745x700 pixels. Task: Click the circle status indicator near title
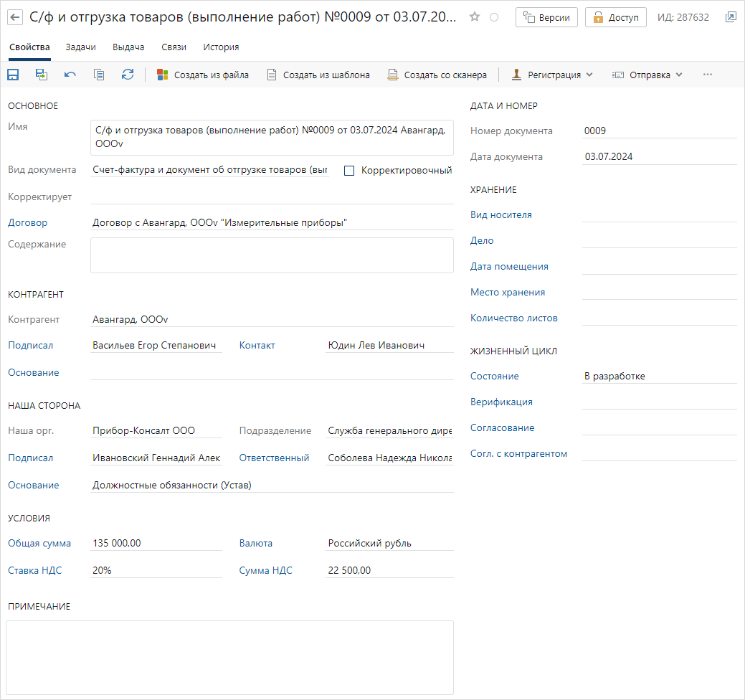tap(494, 17)
